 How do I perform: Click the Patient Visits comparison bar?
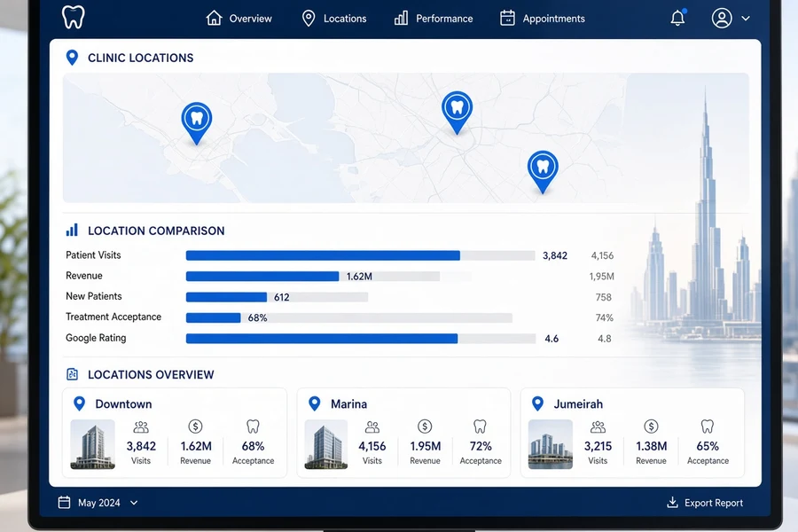click(360, 255)
